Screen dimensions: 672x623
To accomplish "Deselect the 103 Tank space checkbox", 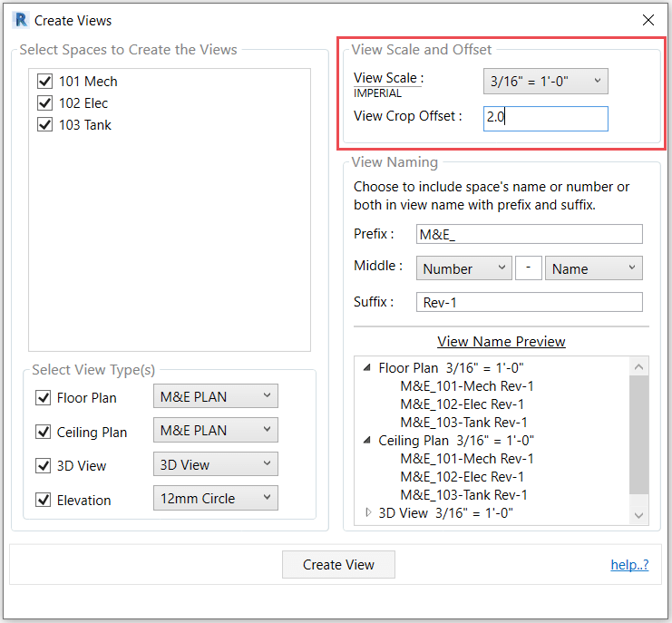I will (x=45, y=124).
